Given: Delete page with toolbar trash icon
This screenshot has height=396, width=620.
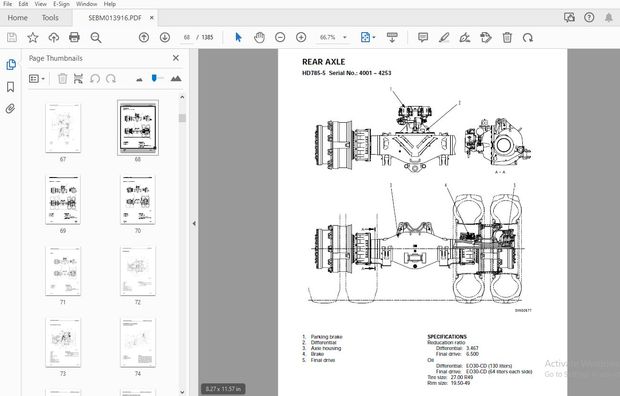Looking at the screenshot, I should point(507,38).
